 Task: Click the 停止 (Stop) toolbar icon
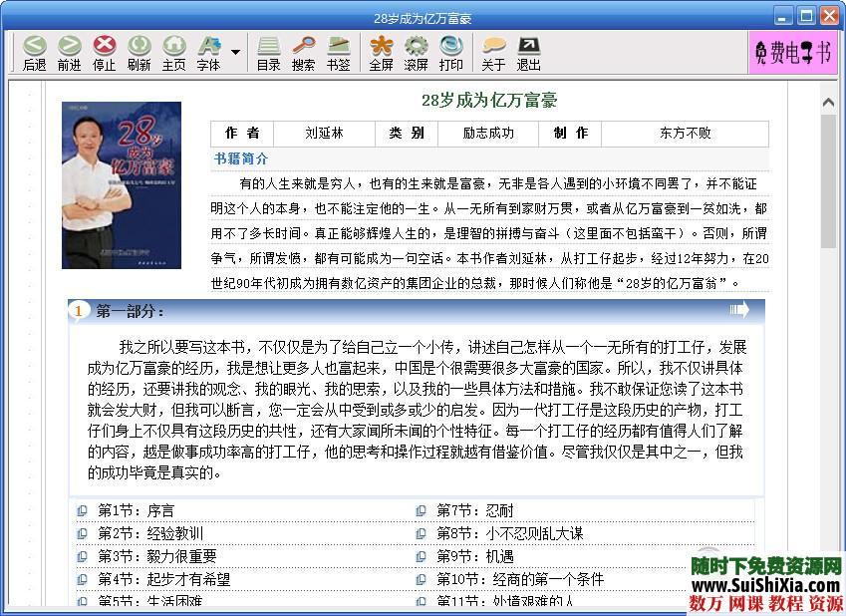point(104,52)
